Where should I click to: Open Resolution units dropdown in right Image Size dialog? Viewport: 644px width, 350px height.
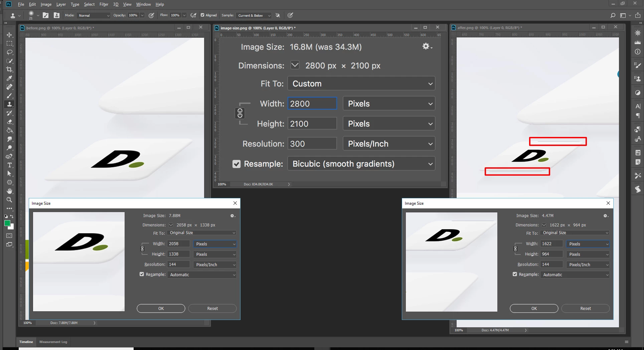(588, 265)
